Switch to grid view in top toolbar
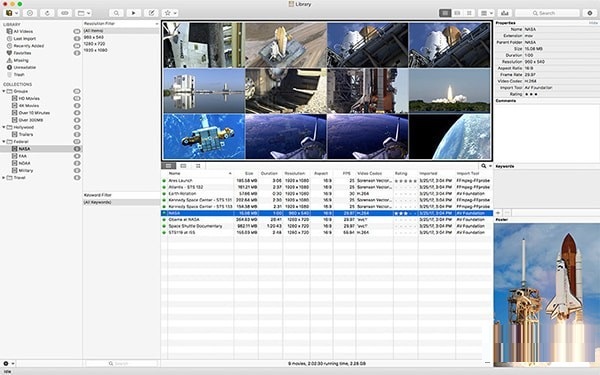 point(469,13)
